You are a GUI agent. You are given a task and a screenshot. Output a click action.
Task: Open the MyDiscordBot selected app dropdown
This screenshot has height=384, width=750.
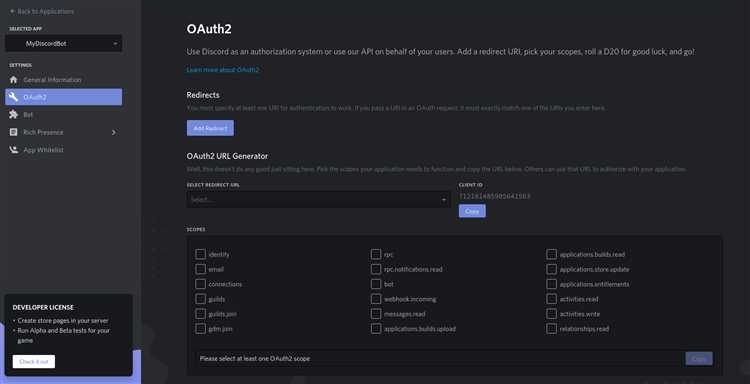coord(64,44)
